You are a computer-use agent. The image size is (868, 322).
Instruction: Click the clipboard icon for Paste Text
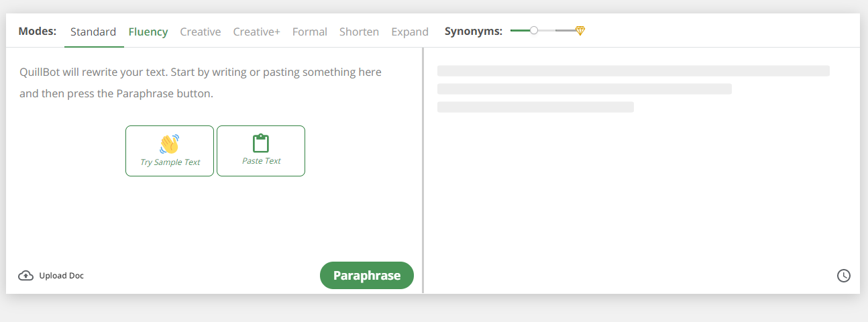(261, 143)
